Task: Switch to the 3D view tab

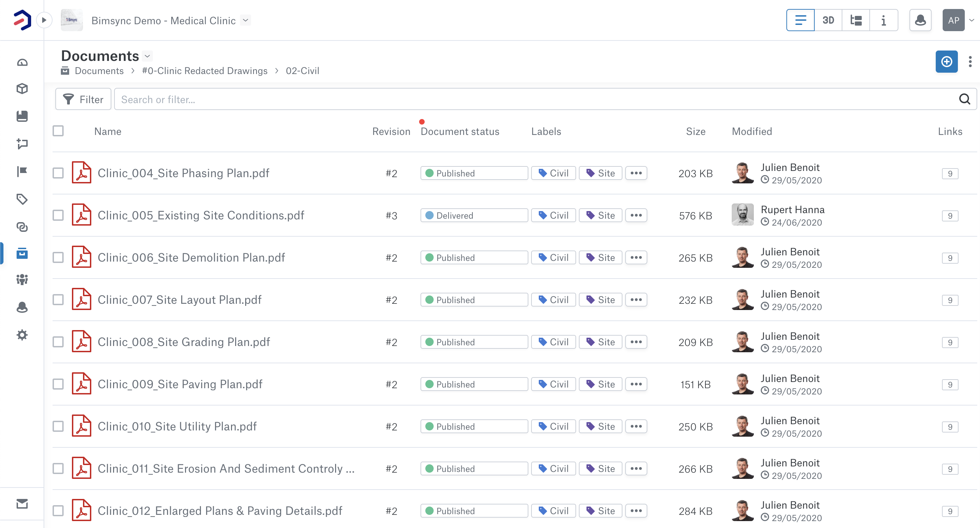Action: pyautogui.click(x=828, y=20)
